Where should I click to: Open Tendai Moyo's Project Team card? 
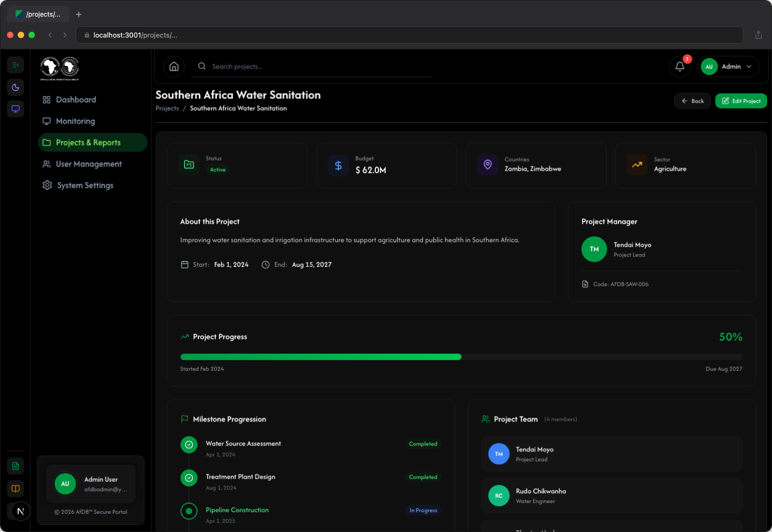click(x=611, y=454)
